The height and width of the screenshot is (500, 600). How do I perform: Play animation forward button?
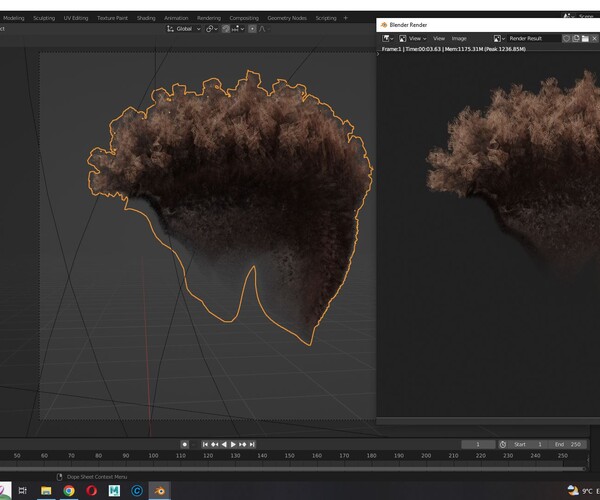coord(233,444)
